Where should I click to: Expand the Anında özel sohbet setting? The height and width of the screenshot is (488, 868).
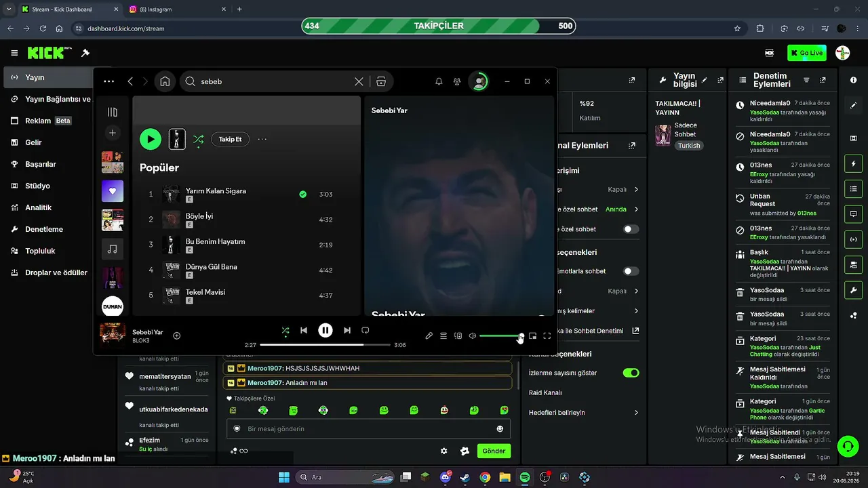tap(636, 209)
